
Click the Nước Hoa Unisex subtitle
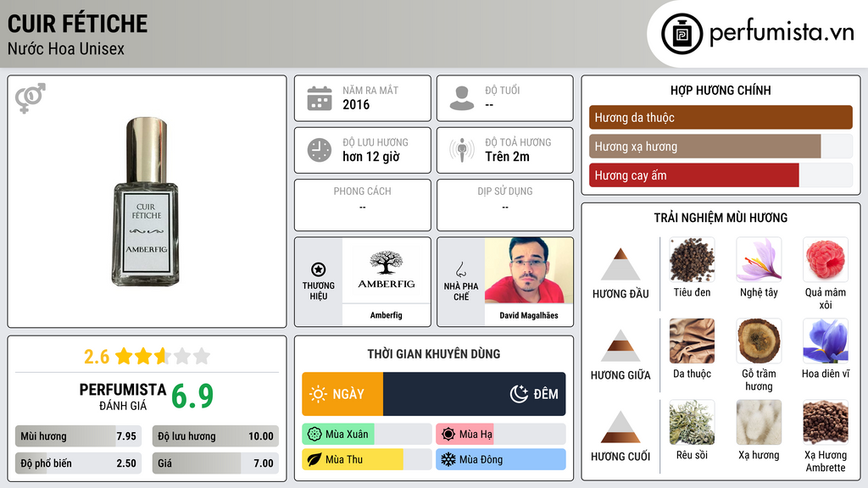pyautogui.click(x=66, y=49)
